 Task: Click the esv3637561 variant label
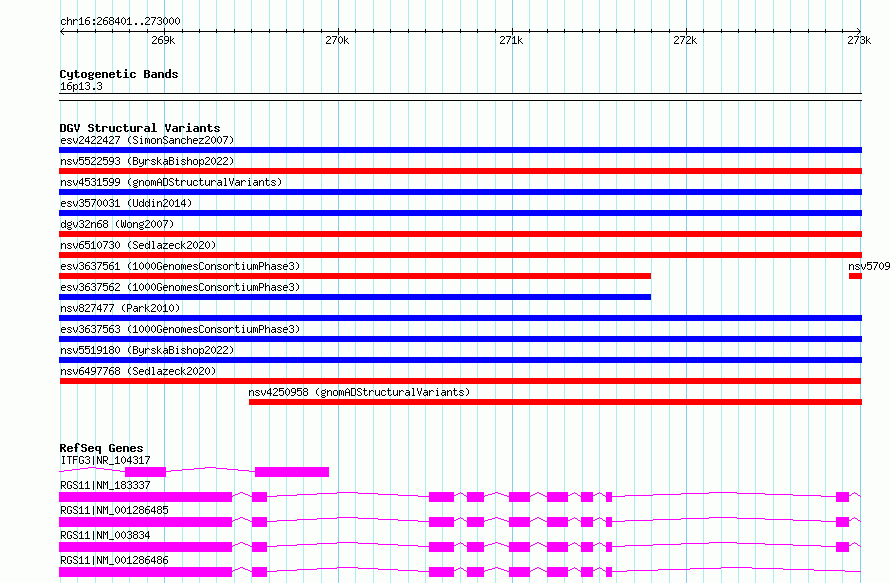click(x=180, y=266)
